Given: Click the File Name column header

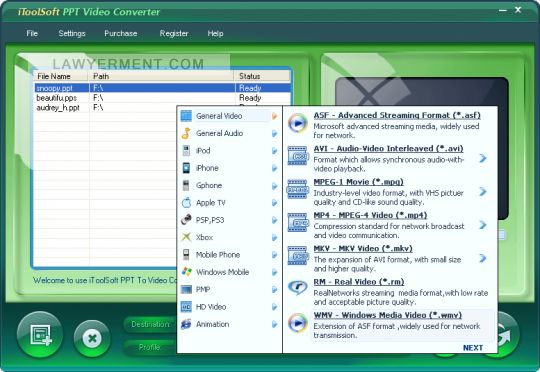Looking at the screenshot, I should tap(61, 76).
